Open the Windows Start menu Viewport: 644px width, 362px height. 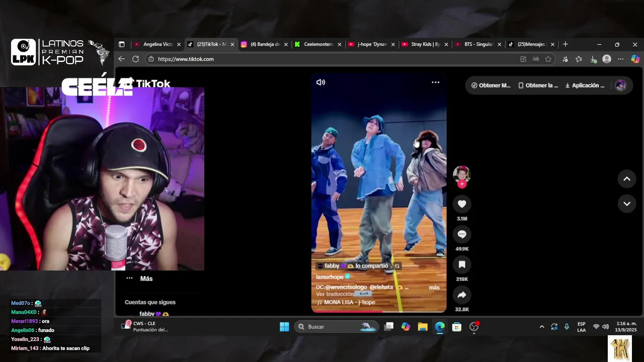(x=284, y=327)
